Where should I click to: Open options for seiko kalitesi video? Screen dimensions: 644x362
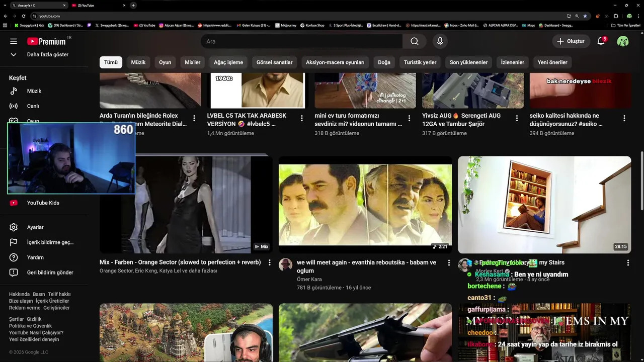point(624,118)
